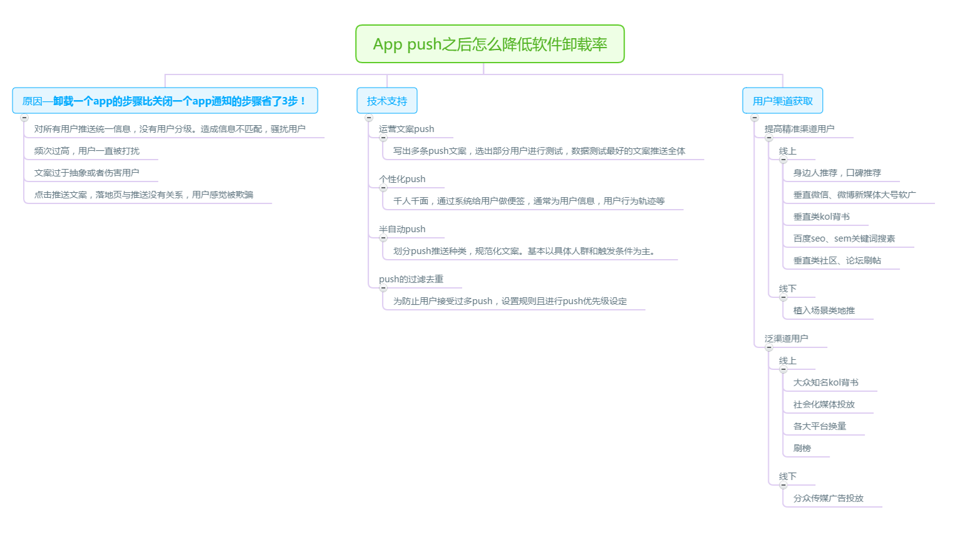Click the 文案过于抽象或者伤害用户 node
The height and width of the screenshot is (542, 980).
pyautogui.click(x=87, y=173)
